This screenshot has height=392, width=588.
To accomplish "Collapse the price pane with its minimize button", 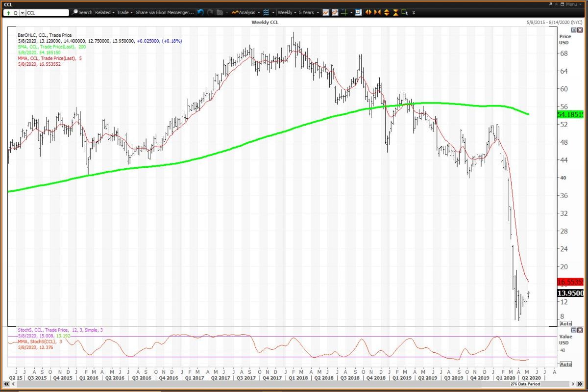I will (574, 30).
